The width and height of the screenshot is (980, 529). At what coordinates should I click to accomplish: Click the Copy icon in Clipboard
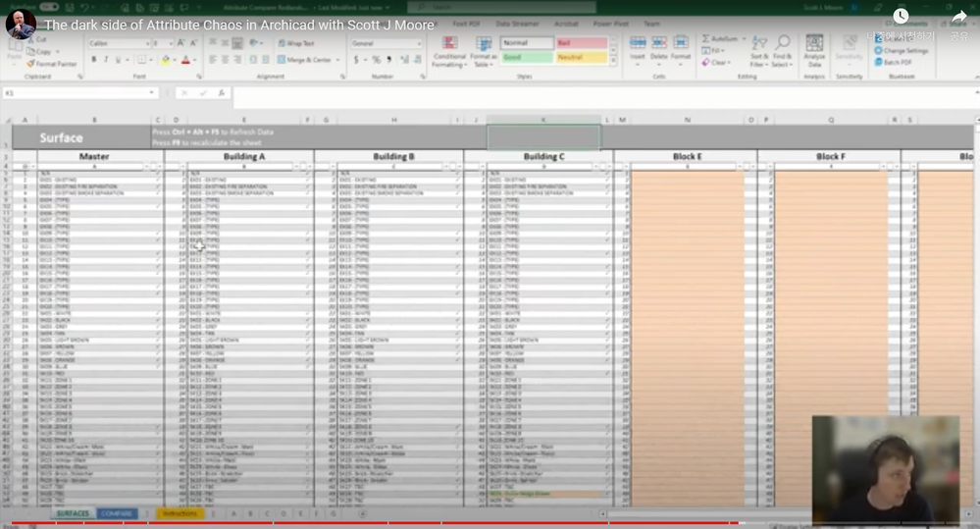[x=30, y=51]
